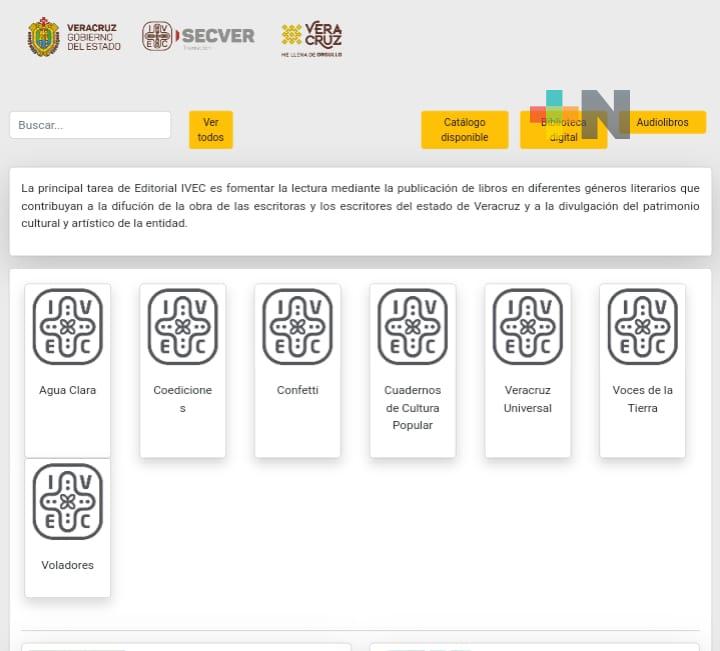Open the Catálogo disponible section

[x=464, y=130]
